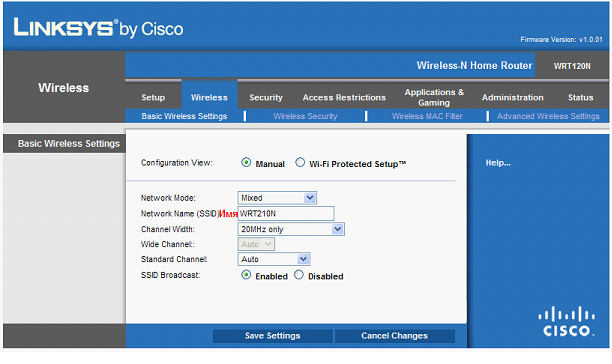Click the Cisco logo in help panel

tap(567, 321)
